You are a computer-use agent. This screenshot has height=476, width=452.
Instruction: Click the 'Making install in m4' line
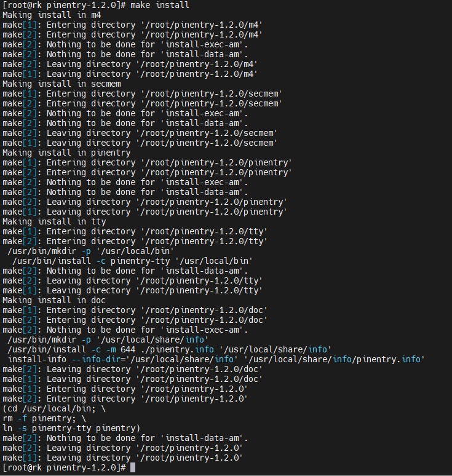point(52,15)
